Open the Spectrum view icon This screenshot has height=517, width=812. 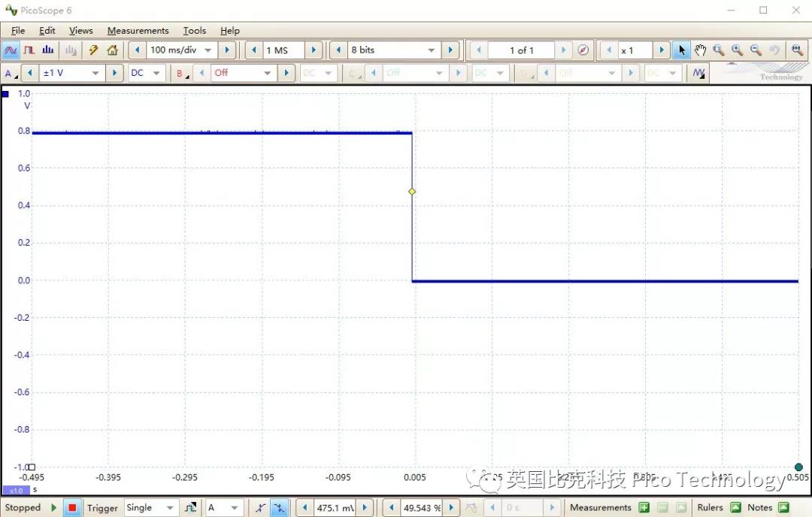(x=47, y=50)
